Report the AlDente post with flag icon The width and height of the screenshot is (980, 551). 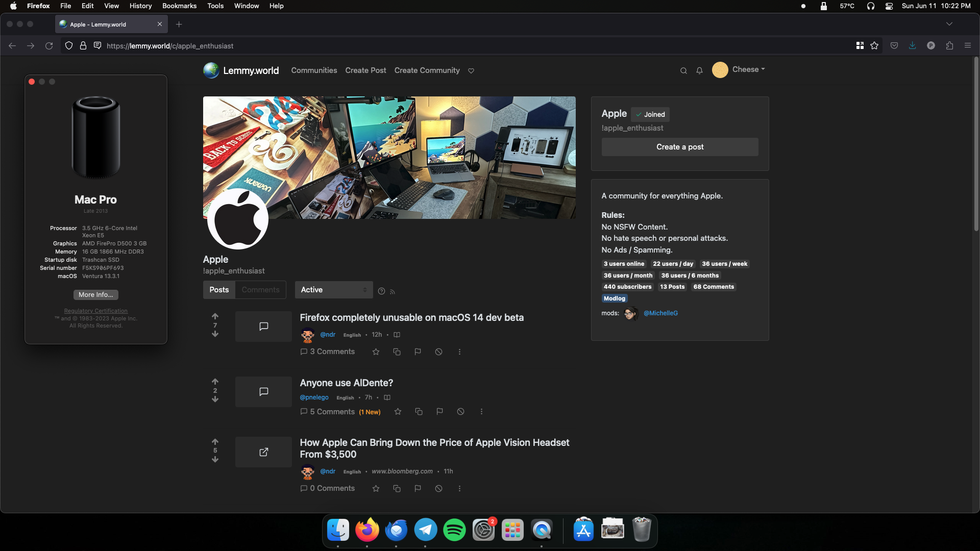439,412
